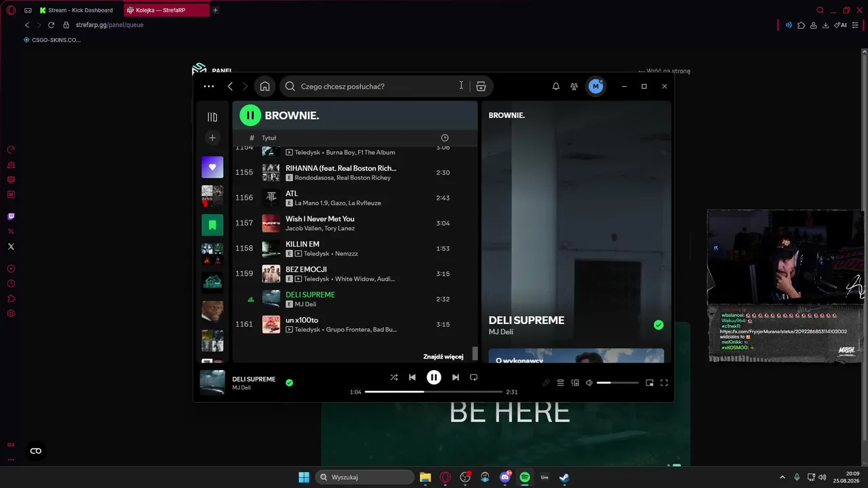868x488 pixels.
Task: Reload the strefarp.gg page
Action: pyautogui.click(x=51, y=25)
